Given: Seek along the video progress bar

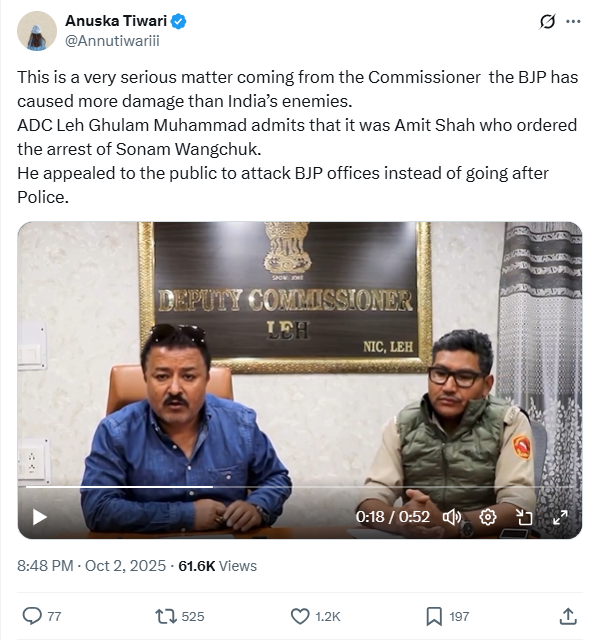Looking at the screenshot, I should click(300, 487).
